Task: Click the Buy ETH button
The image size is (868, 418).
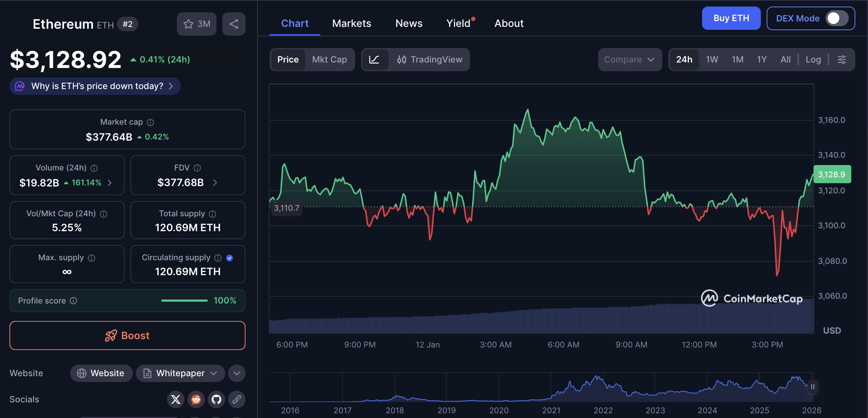Action: [731, 18]
